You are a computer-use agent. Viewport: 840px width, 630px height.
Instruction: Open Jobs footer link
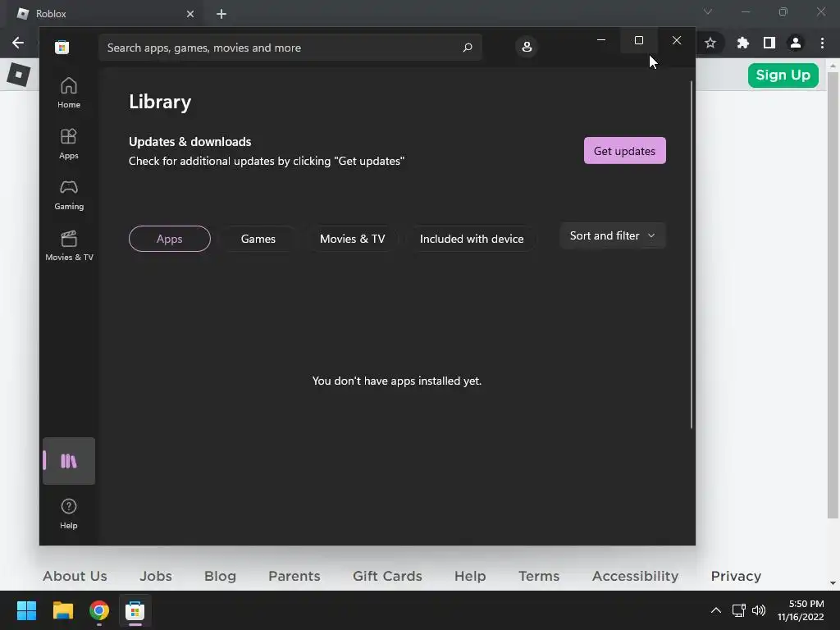[156, 576]
